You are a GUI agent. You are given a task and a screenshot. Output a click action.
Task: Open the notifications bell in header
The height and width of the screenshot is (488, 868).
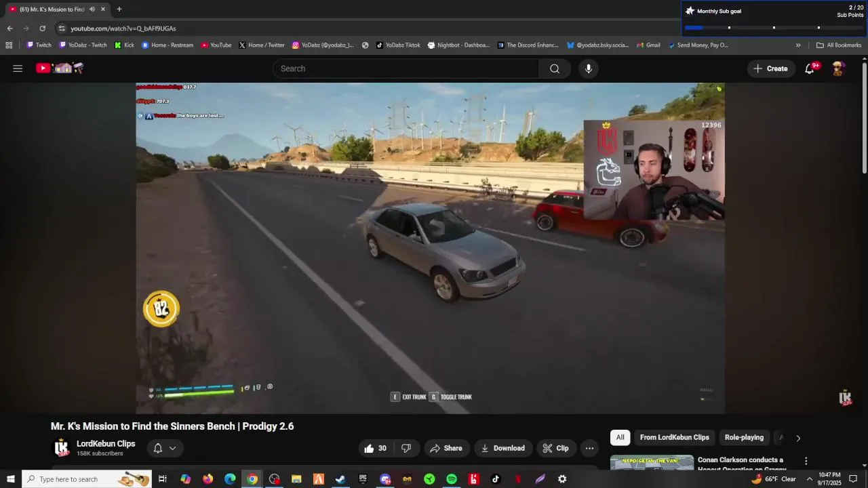point(810,68)
